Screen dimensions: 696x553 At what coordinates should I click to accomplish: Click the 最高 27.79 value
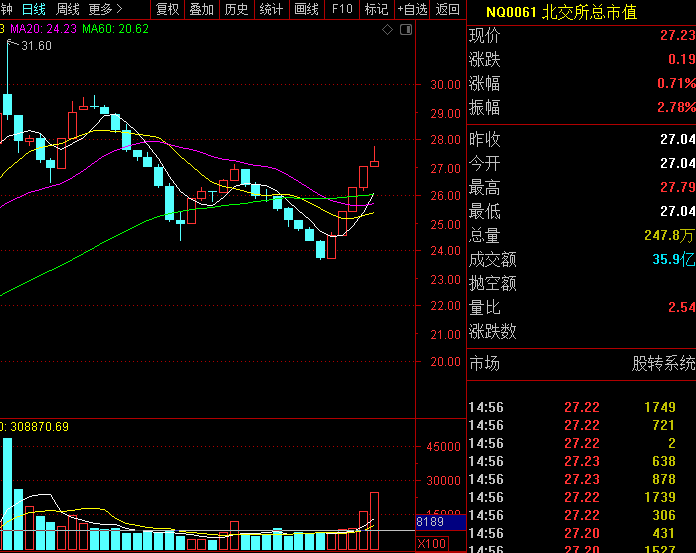point(677,187)
